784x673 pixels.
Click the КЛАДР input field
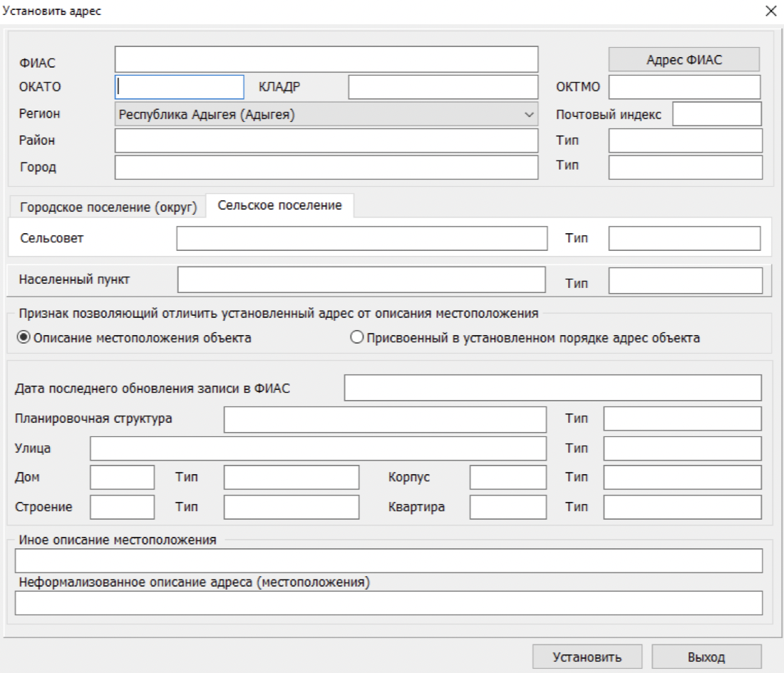[442, 87]
